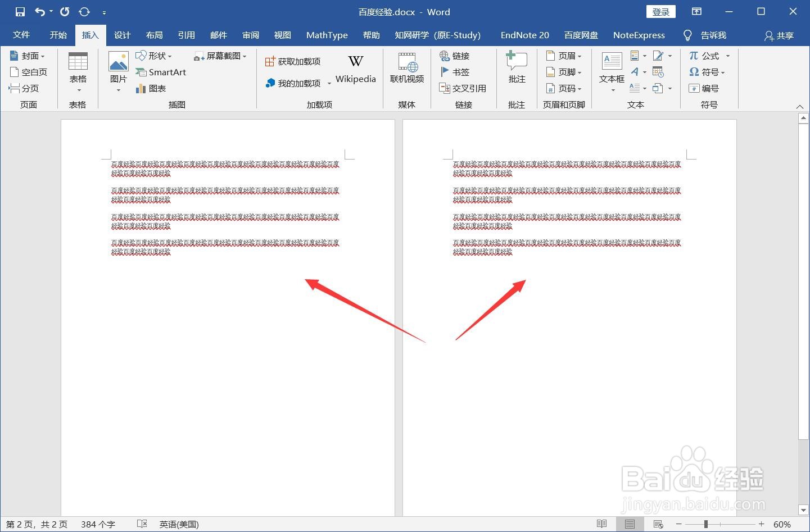
Task: Open the EndNote 20 ribbon tab
Action: pos(524,35)
